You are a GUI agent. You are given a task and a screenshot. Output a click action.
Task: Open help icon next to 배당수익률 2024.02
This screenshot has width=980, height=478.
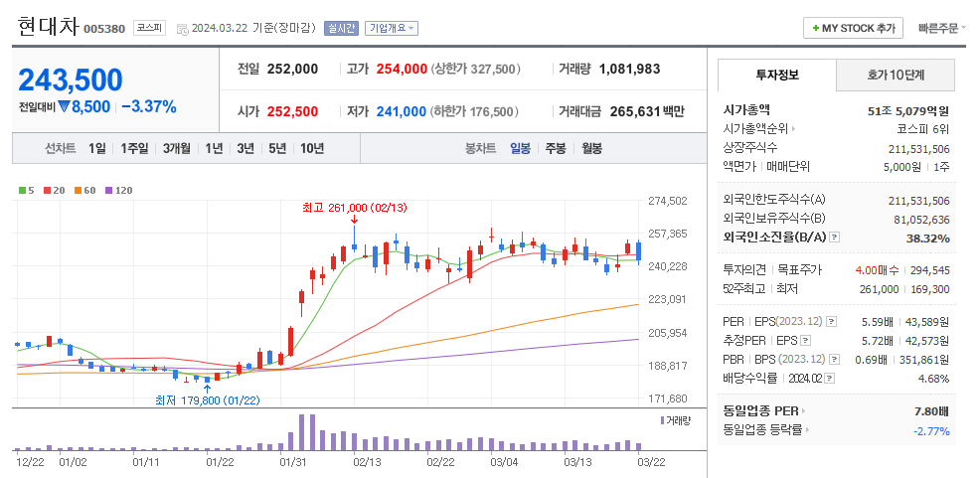click(x=829, y=378)
